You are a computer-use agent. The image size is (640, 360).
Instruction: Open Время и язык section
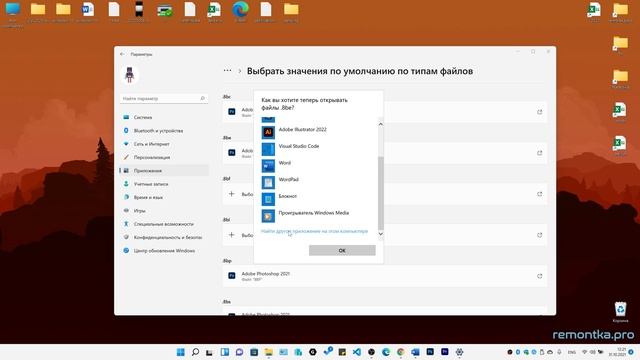(x=164, y=197)
